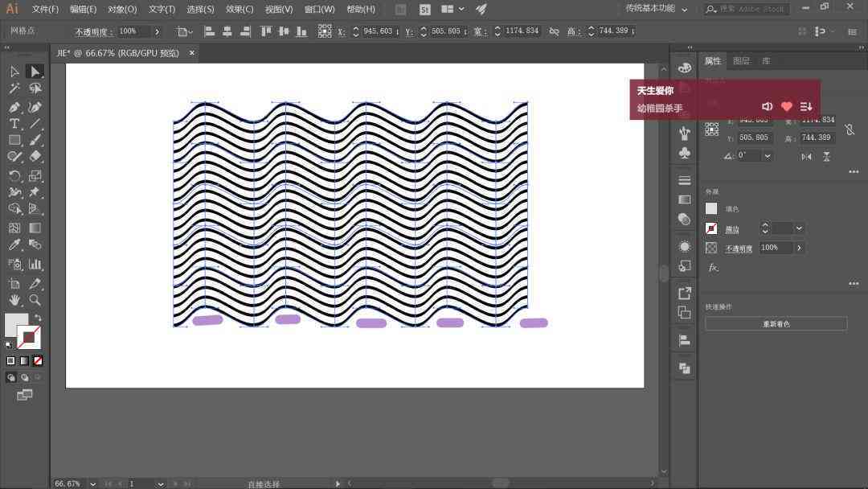Close the JIE document tab

point(191,52)
